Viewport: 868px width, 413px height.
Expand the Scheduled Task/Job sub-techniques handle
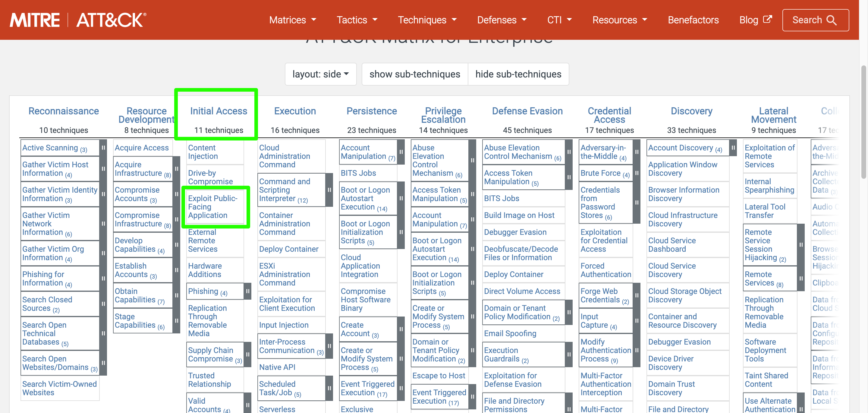pos(329,388)
